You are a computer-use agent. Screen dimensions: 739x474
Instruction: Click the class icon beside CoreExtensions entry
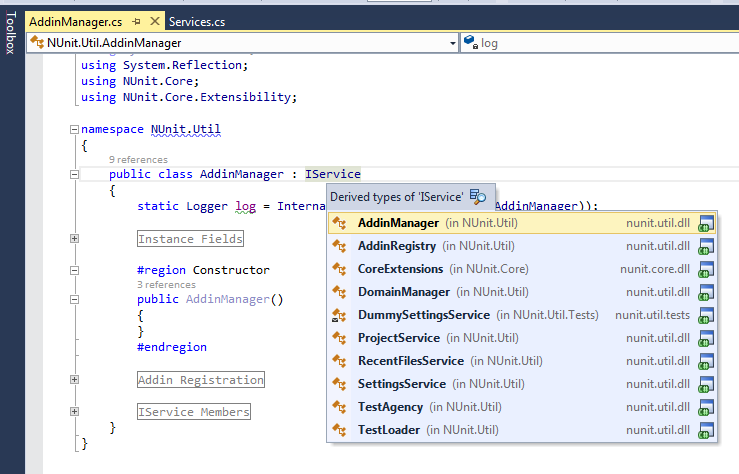pyautogui.click(x=339, y=269)
